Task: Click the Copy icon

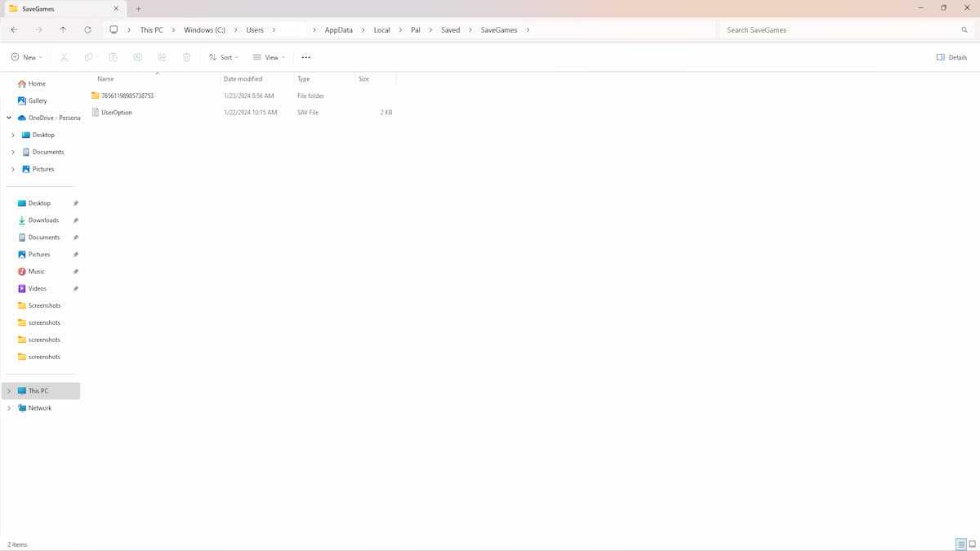Action: (88, 57)
